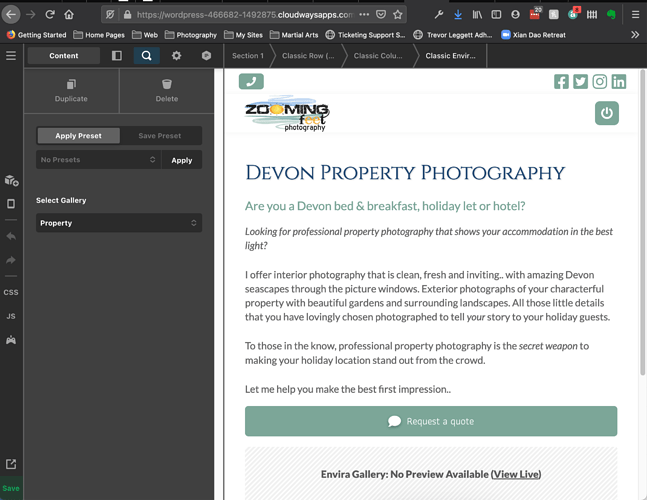Open the settings gear in builder toolbar
Image resolution: width=647 pixels, height=500 pixels.
click(x=176, y=56)
